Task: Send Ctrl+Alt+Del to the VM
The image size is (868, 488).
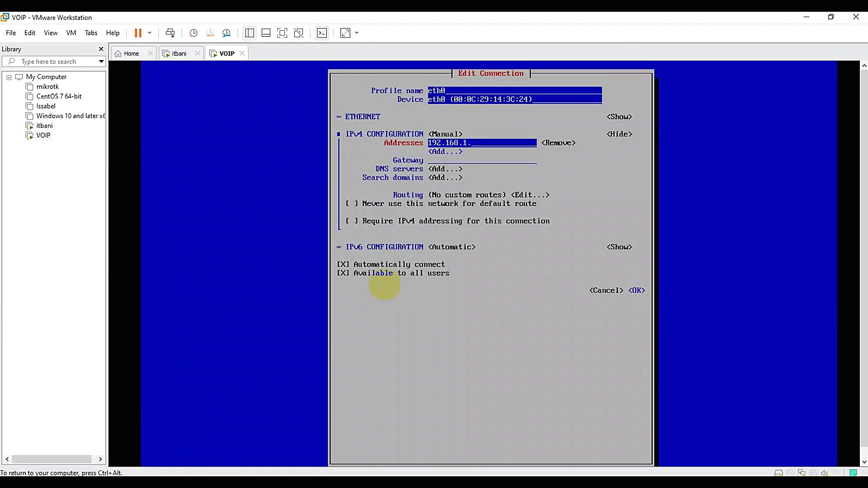Action: [170, 33]
